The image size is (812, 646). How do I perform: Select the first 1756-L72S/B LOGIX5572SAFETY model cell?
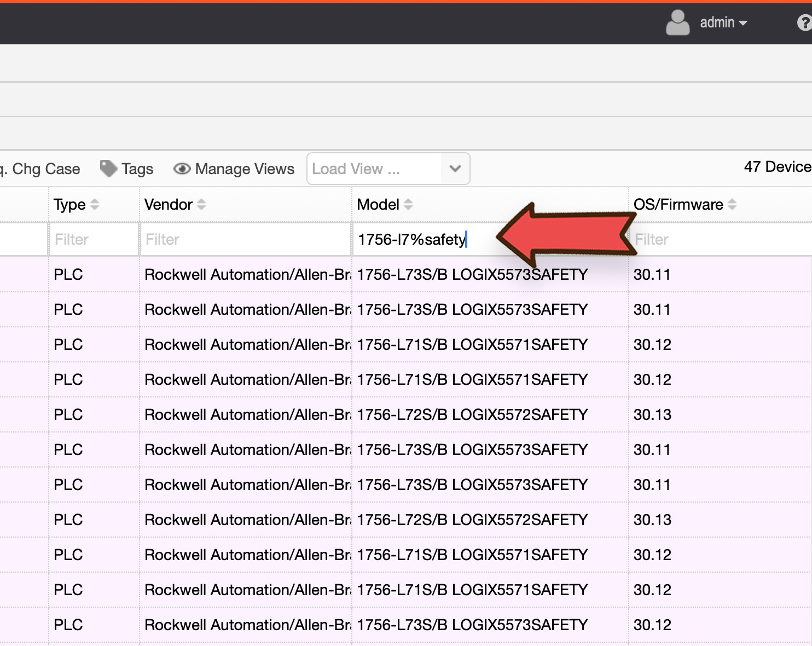click(472, 414)
